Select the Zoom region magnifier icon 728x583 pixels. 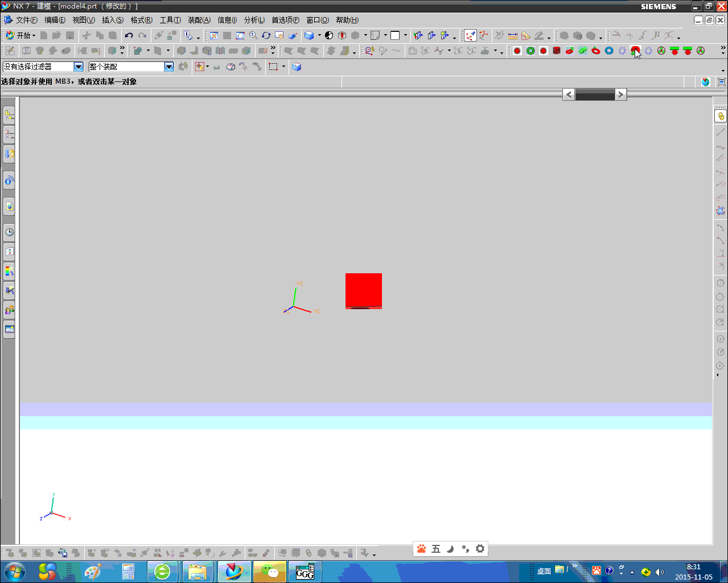(240, 35)
